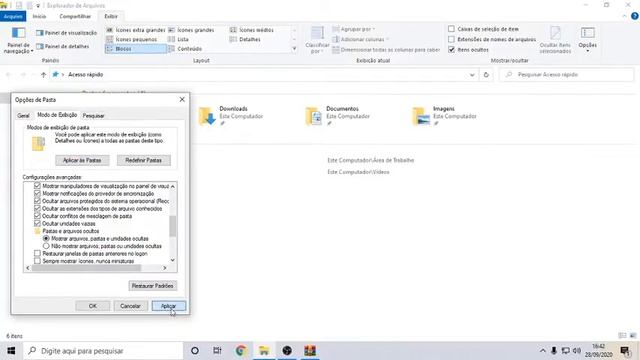Uncheck Ocultar arquivos protegidos do sistema operacional

37,201
